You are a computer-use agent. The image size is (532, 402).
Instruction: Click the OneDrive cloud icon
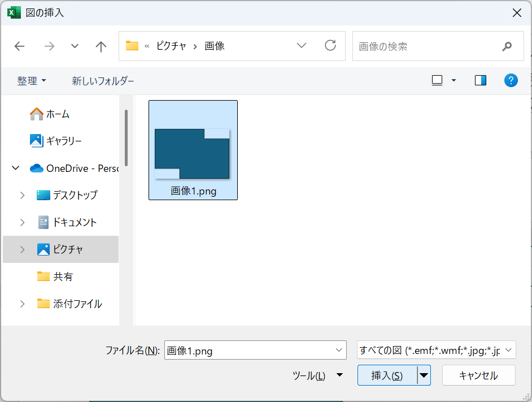point(36,168)
